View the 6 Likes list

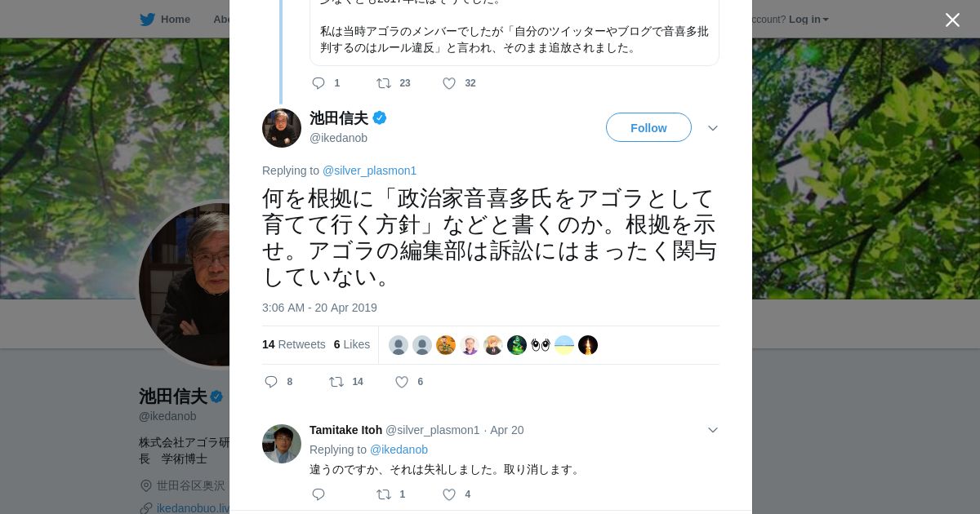pyautogui.click(x=352, y=344)
